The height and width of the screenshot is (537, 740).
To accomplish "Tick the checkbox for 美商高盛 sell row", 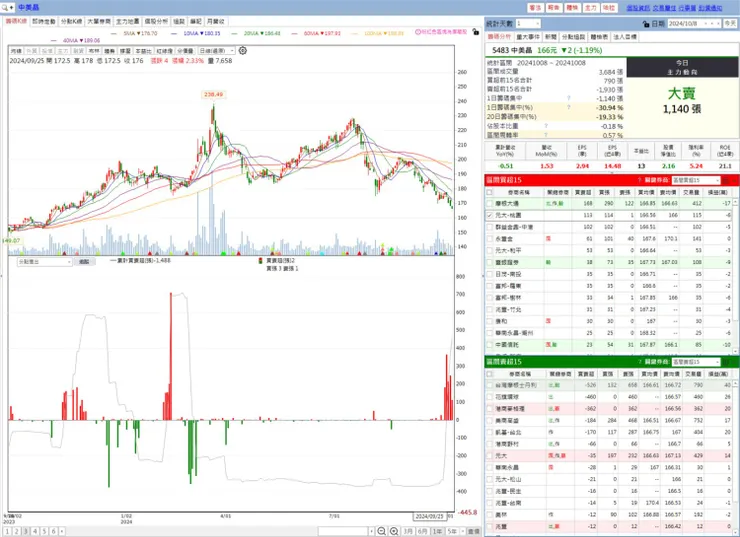I will pos(489,420).
